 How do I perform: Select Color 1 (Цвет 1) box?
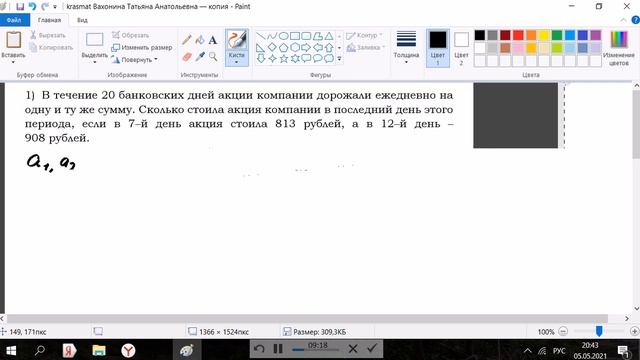tap(438, 48)
